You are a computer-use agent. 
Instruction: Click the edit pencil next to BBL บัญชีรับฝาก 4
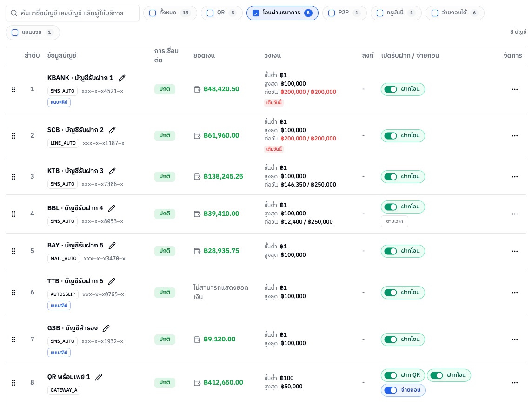tap(112, 208)
